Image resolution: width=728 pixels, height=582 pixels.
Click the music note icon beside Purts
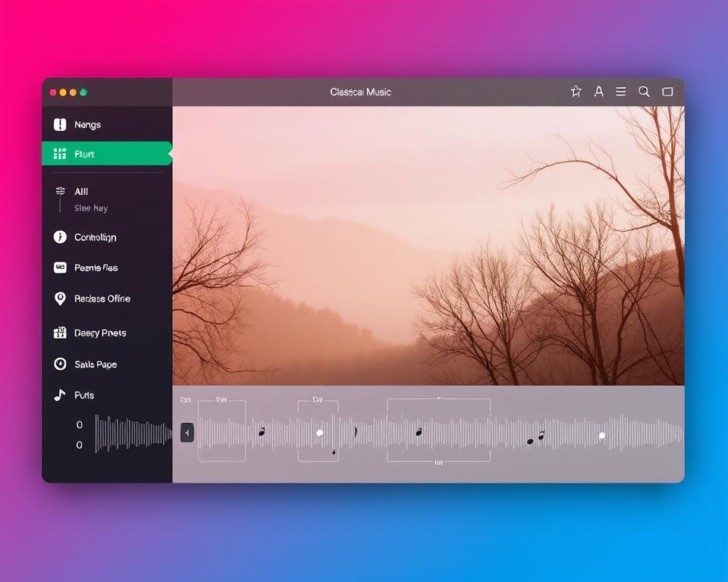[60, 395]
